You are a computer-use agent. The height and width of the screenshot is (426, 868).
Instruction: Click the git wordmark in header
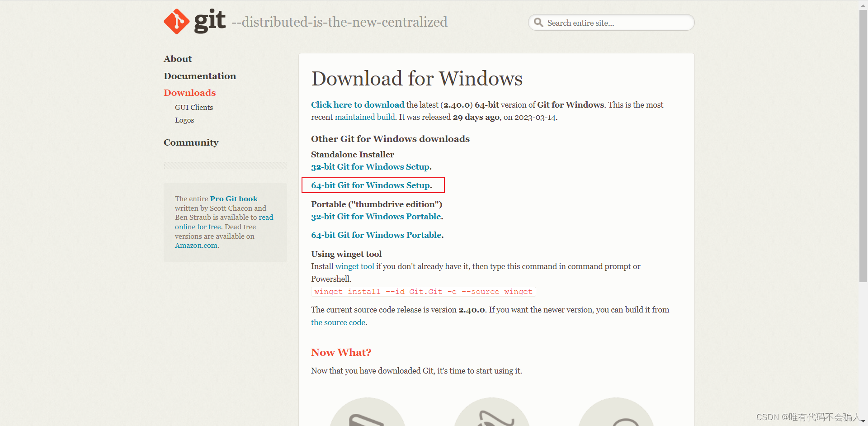coord(210,20)
